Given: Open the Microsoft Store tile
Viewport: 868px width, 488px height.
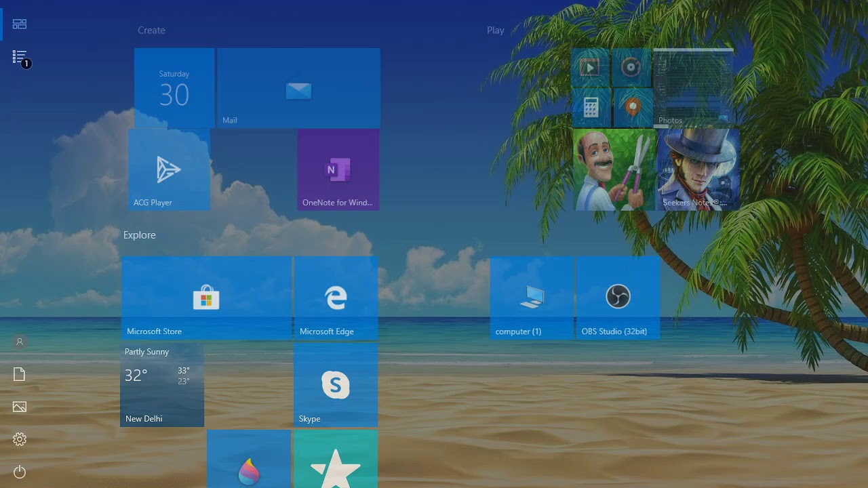Looking at the screenshot, I should pyautogui.click(x=206, y=298).
